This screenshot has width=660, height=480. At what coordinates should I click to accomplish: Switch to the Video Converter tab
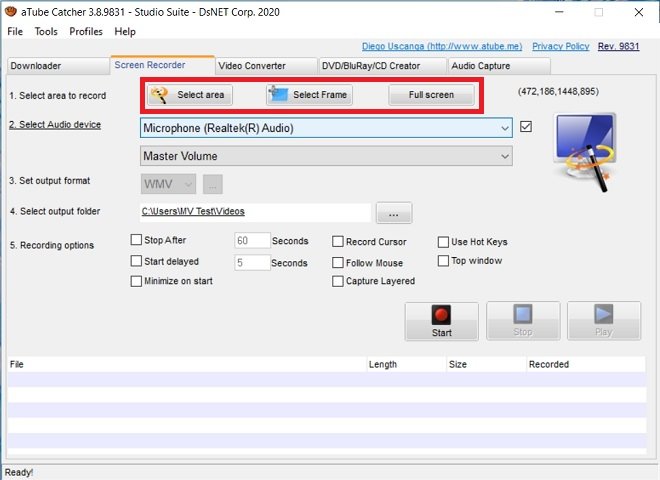coord(266,66)
